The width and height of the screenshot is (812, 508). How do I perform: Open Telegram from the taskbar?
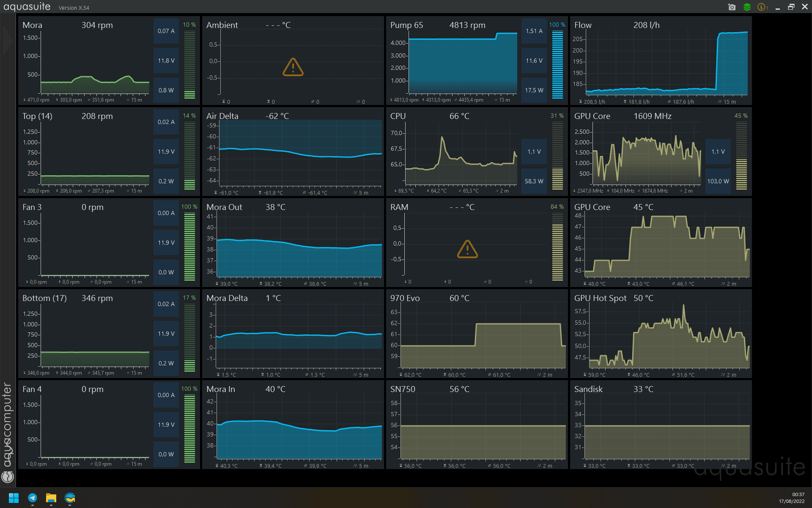[x=33, y=498]
